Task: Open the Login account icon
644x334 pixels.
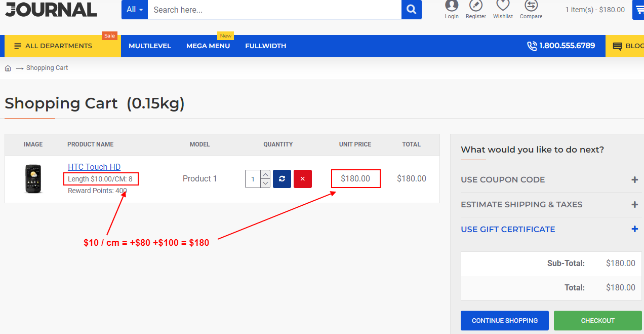Action: tap(452, 6)
